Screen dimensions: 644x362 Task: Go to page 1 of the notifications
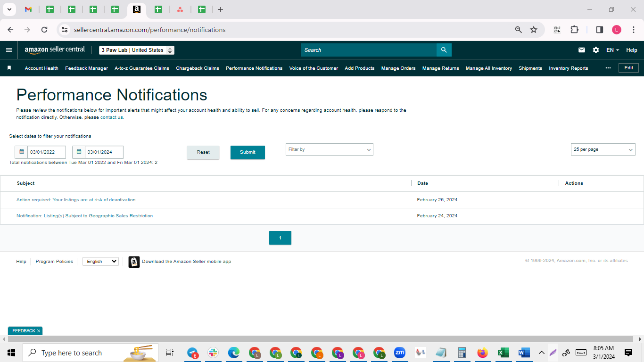(x=280, y=238)
